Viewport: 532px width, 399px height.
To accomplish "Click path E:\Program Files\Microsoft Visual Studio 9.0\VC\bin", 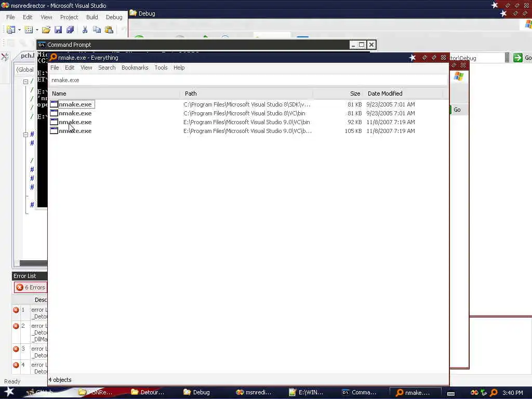I will click(x=247, y=122).
